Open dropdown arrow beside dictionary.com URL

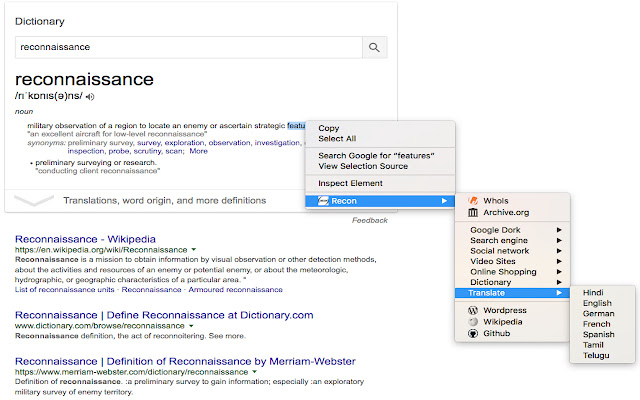click(191, 326)
